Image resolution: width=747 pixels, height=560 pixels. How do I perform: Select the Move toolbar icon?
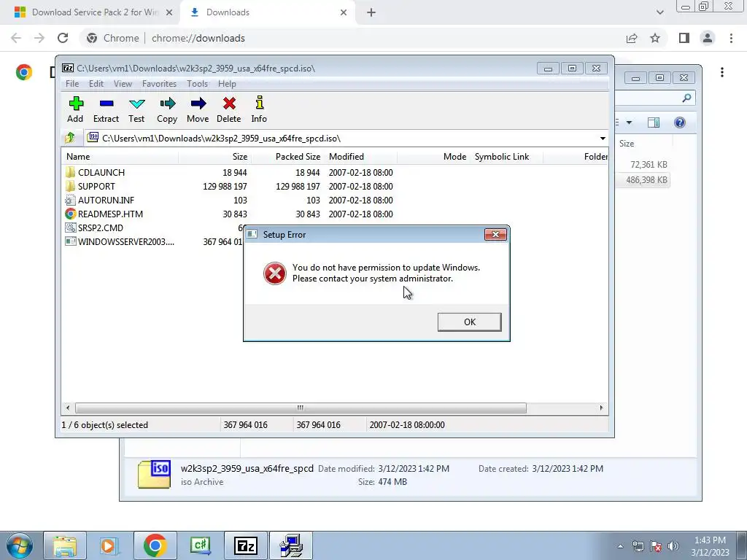198,109
